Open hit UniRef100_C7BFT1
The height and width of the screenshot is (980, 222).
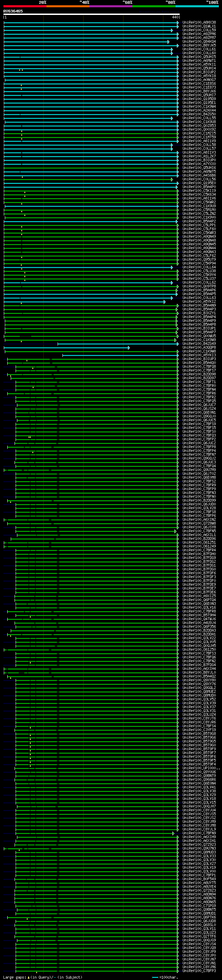pyautogui.click(x=199, y=382)
